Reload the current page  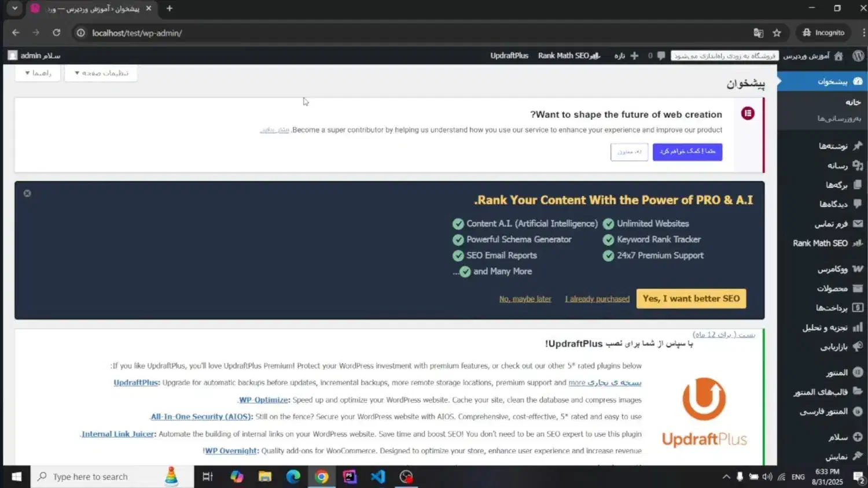(56, 33)
